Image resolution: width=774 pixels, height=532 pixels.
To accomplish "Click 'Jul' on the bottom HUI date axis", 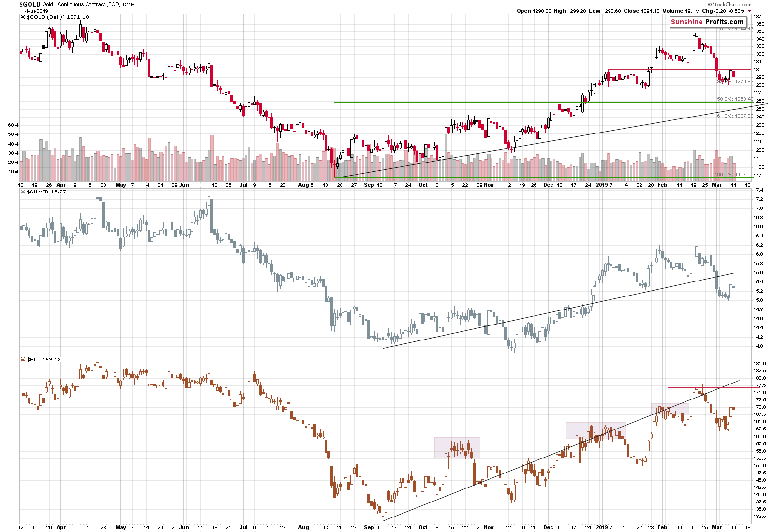I will click(243, 527).
